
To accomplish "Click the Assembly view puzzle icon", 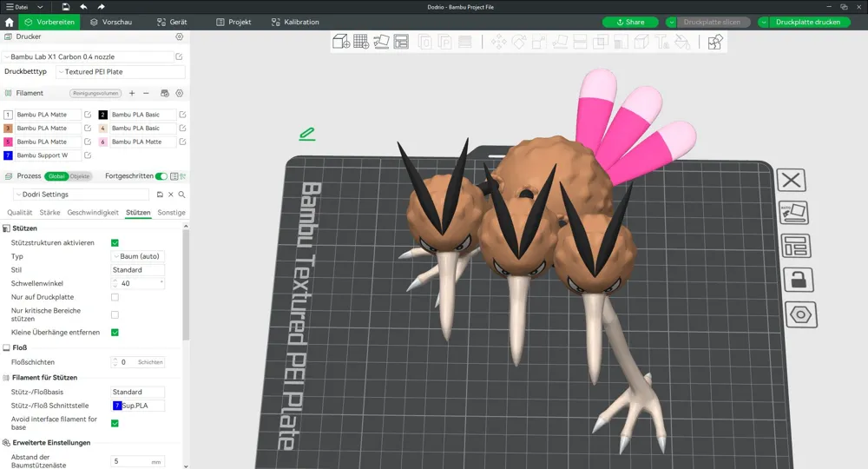I will click(715, 42).
